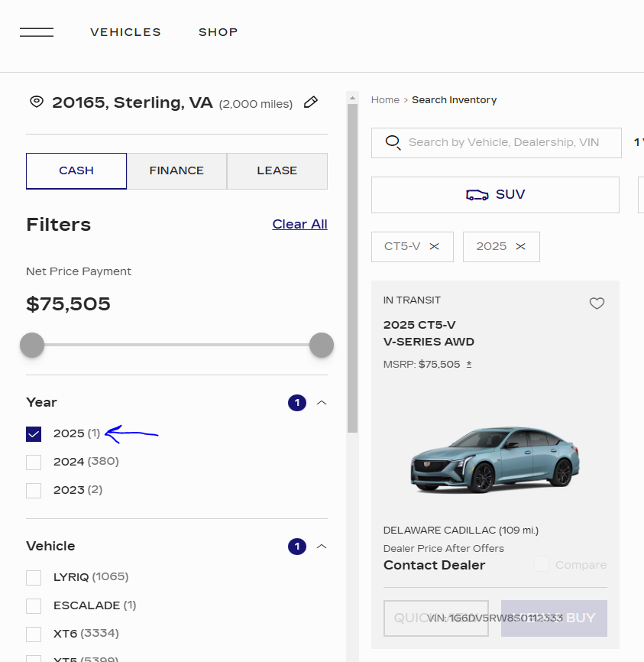
Task: Remove the 2025 filter chip
Action: tap(520, 246)
